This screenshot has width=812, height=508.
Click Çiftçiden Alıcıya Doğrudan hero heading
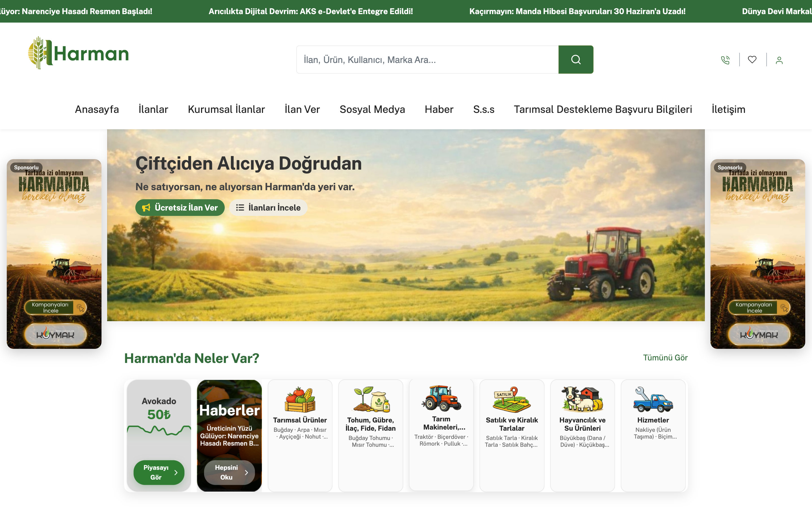(x=249, y=164)
